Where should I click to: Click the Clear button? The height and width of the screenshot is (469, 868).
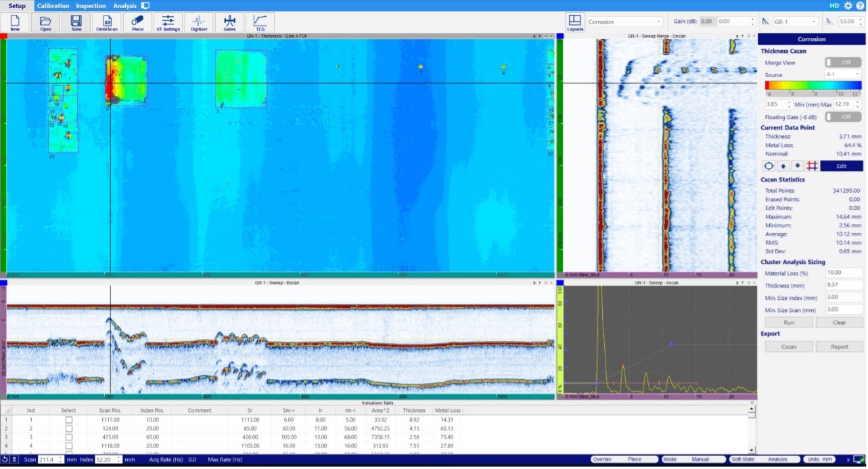pyautogui.click(x=840, y=323)
